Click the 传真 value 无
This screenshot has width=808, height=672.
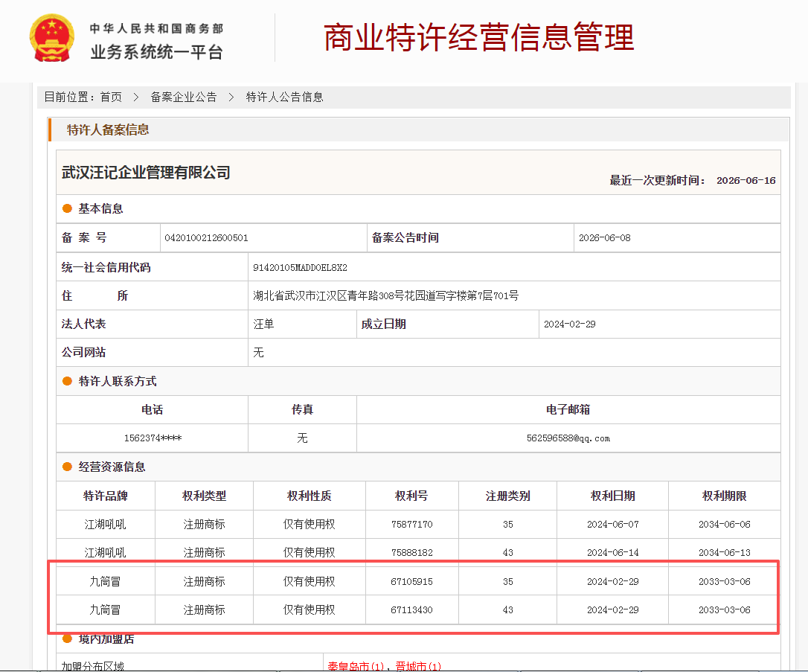coord(302,438)
